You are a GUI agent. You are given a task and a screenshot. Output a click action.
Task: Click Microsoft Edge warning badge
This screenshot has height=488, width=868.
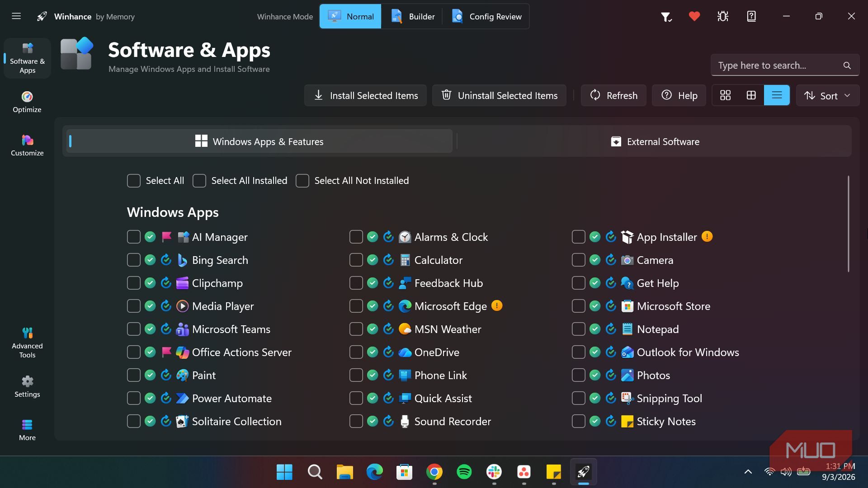497,305
